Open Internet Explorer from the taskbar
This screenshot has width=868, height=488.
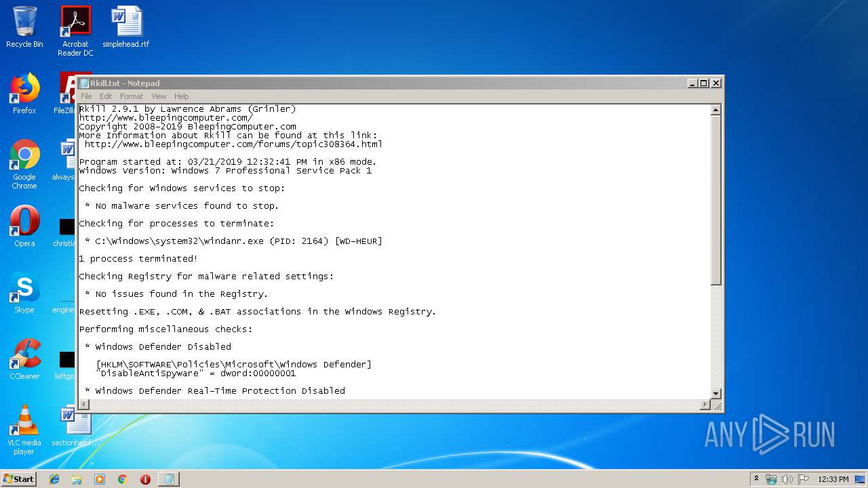(54, 479)
